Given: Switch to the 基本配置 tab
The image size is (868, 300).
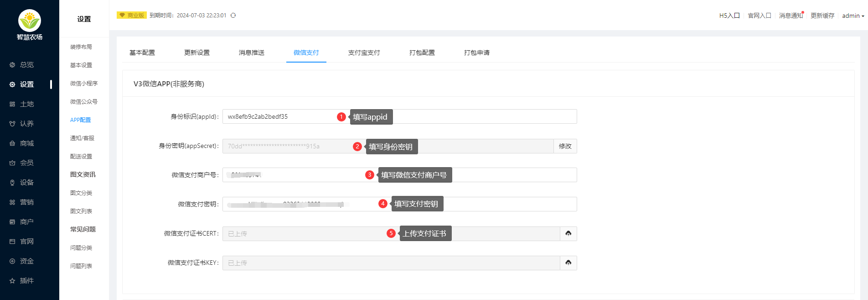Looking at the screenshot, I should 142,53.
